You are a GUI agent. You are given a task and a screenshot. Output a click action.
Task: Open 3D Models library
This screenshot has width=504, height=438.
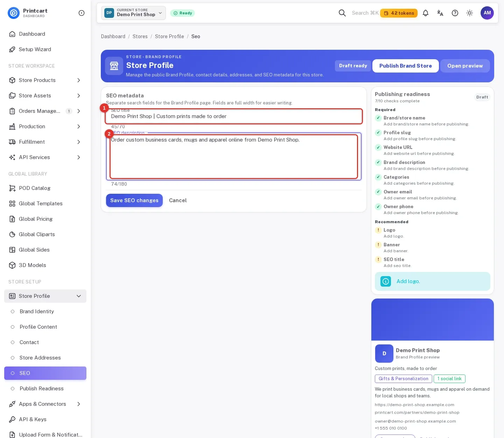[45, 265]
